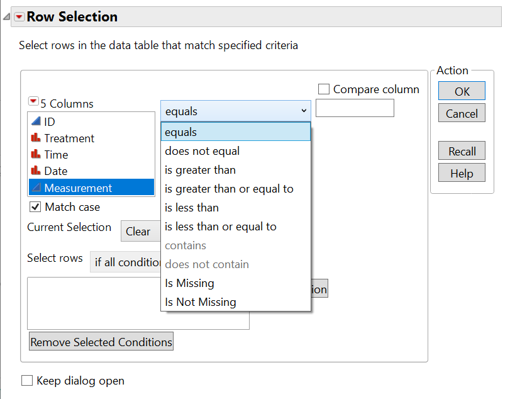
Task: Select Is Not Missing from the list
Action: (x=201, y=302)
